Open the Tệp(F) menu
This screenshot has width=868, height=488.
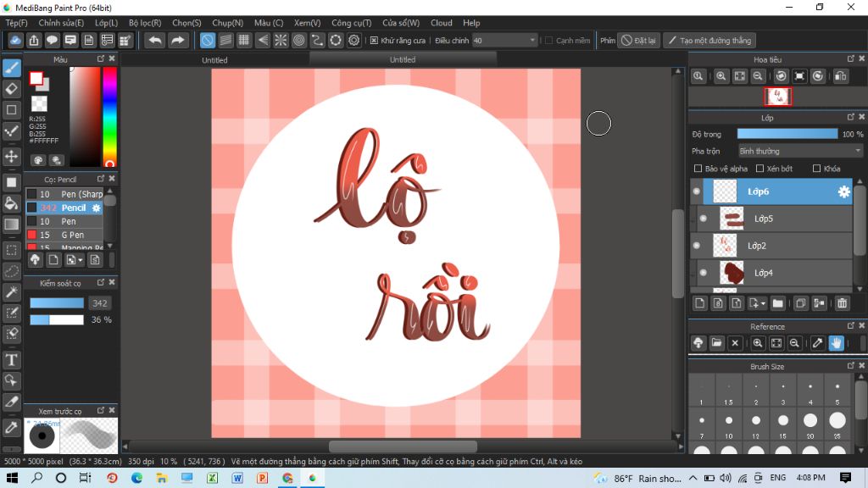point(17,23)
